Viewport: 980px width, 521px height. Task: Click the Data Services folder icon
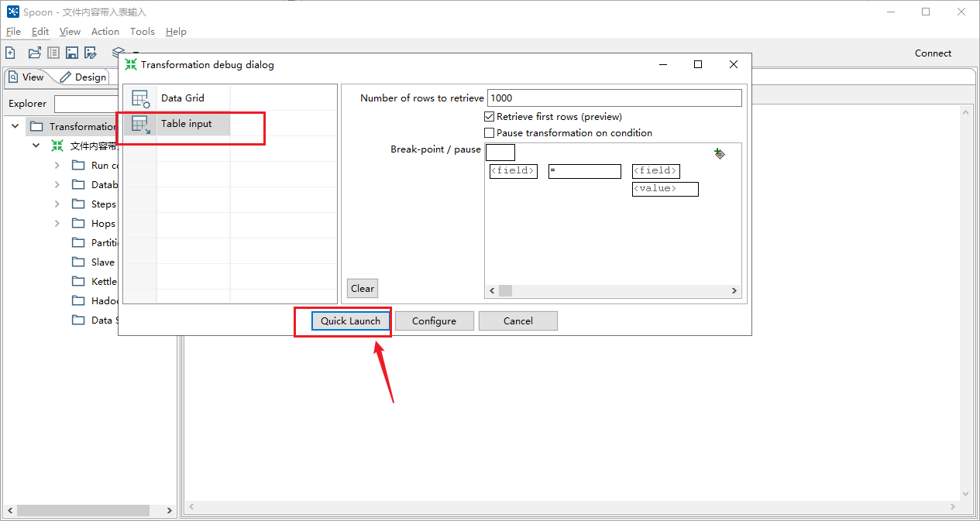[78, 320]
